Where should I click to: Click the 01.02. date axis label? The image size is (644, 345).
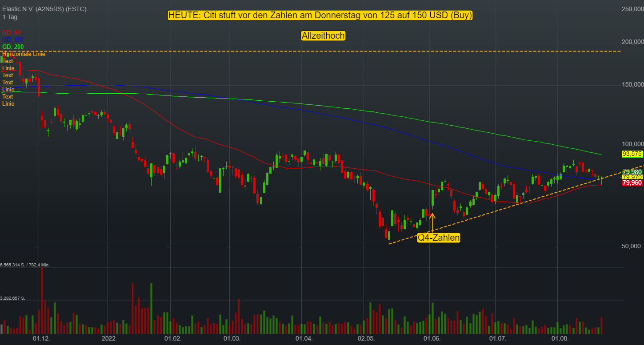(172, 339)
